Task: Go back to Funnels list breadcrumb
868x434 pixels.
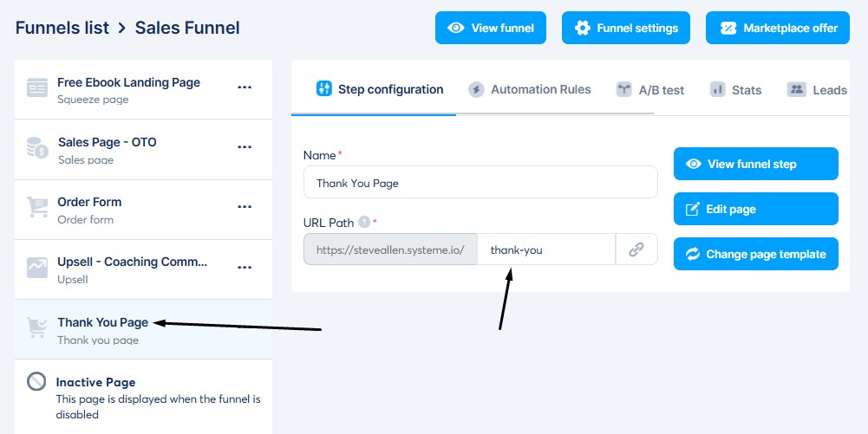Action: pyautogui.click(x=62, y=28)
